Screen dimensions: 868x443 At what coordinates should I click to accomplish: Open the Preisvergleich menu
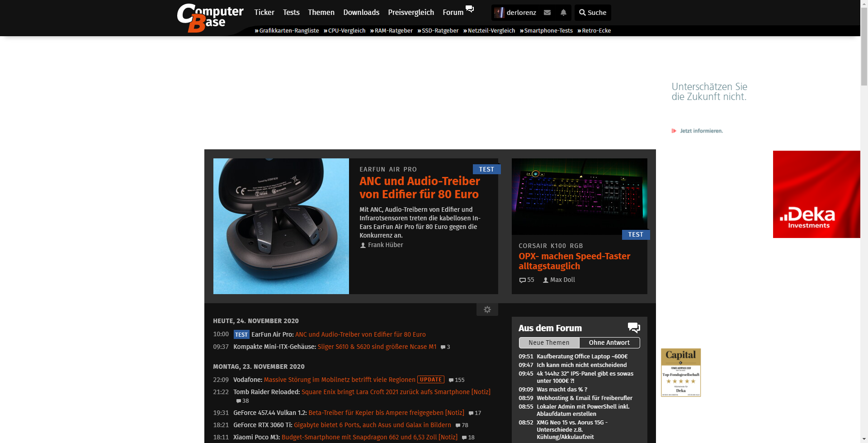click(411, 13)
